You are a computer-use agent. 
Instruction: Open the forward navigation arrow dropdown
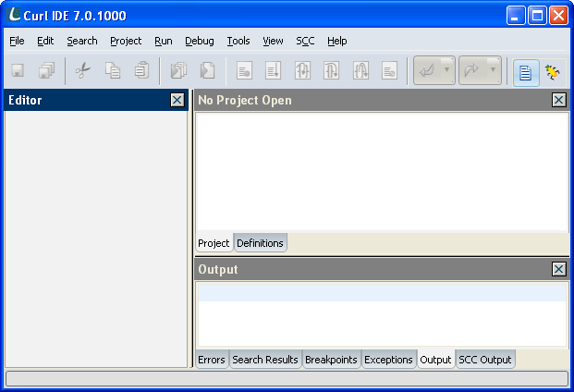tap(493, 70)
